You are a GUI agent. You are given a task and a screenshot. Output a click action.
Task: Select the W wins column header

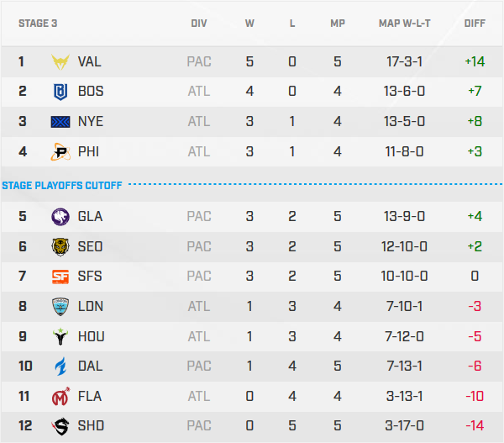249,23
